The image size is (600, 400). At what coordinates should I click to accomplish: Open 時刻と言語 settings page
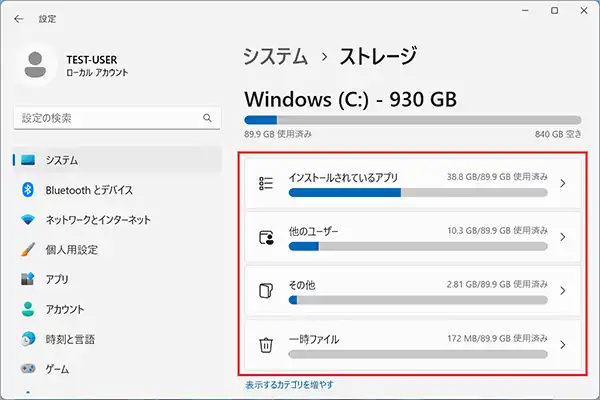click(117, 339)
